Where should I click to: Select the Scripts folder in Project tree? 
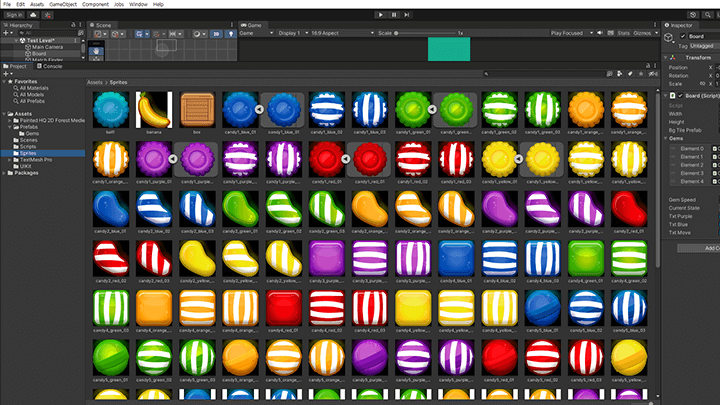[x=28, y=146]
